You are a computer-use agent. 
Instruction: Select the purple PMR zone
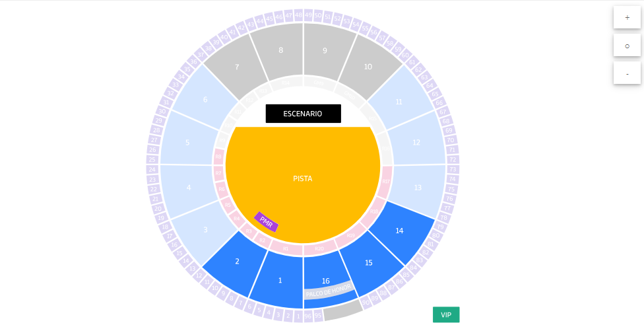click(267, 222)
